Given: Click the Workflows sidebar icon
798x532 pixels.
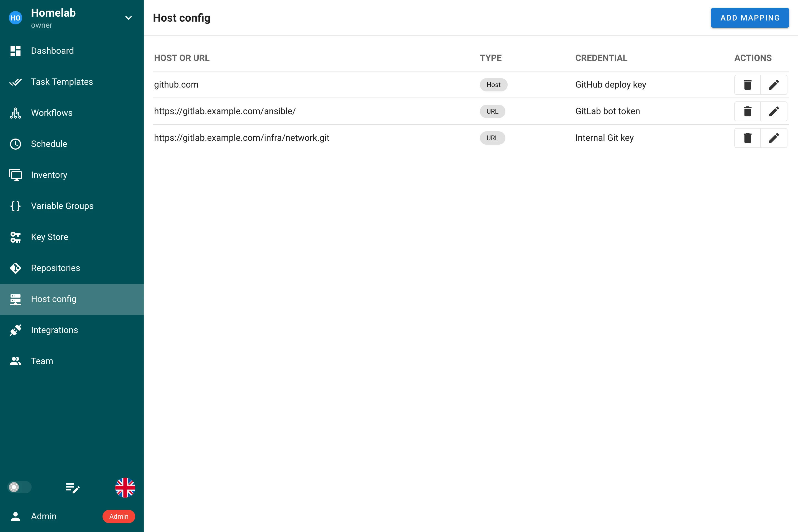Looking at the screenshot, I should (16, 113).
